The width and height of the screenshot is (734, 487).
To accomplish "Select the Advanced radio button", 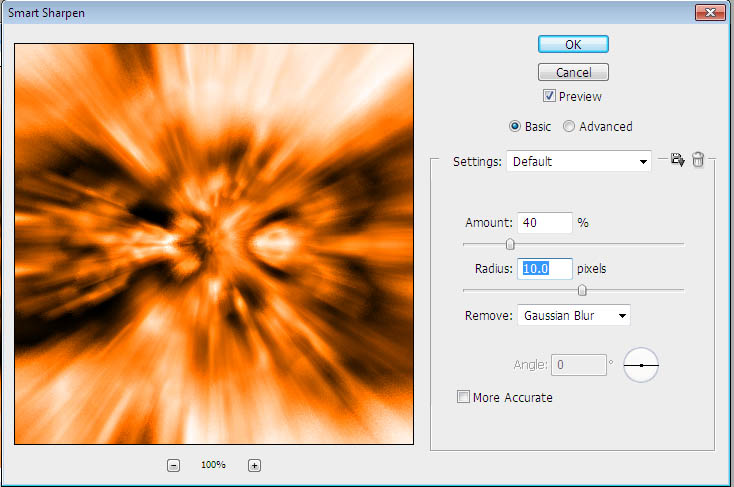I will coord(569,126).
